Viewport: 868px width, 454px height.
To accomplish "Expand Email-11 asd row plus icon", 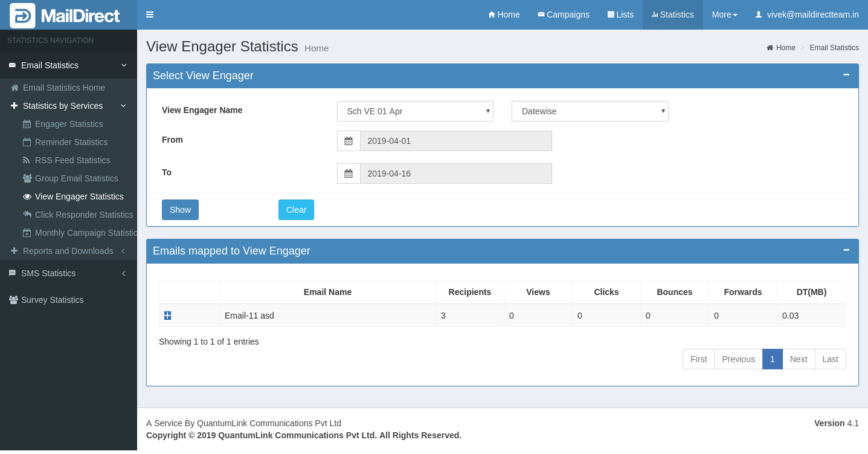I will click(x=167, y=316).
